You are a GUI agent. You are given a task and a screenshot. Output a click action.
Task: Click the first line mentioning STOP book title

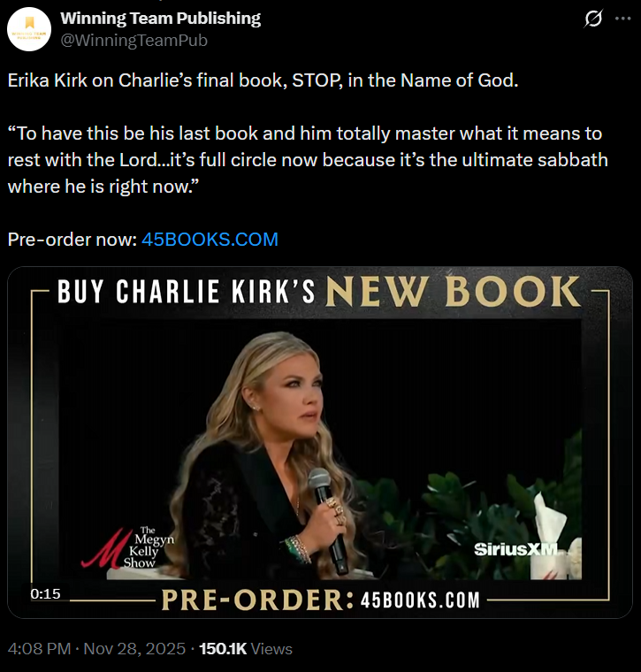[x=263, y=80]
